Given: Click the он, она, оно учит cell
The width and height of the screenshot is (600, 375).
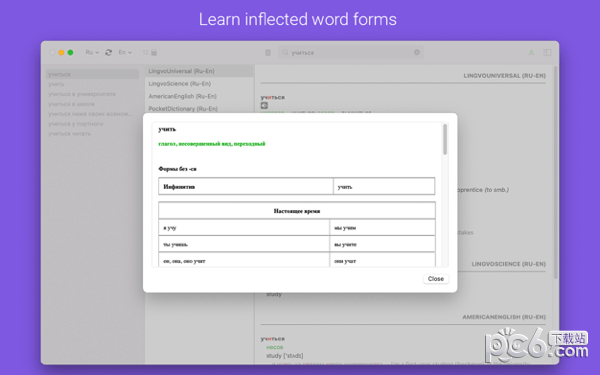Looking at the screenshot, I should click(x=244, y=260).
